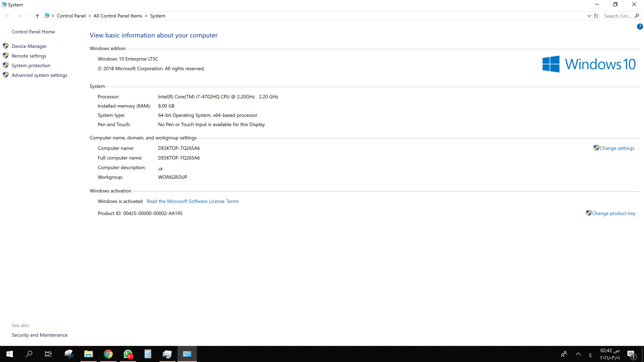Go up one level with the Up arrow

coord(37,16)
